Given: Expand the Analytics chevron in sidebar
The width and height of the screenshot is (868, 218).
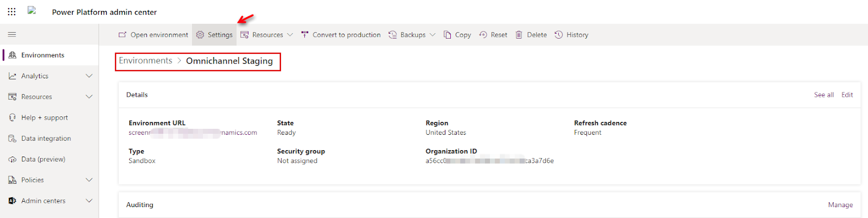Looking at the screenshot, I should coord(89,76).
